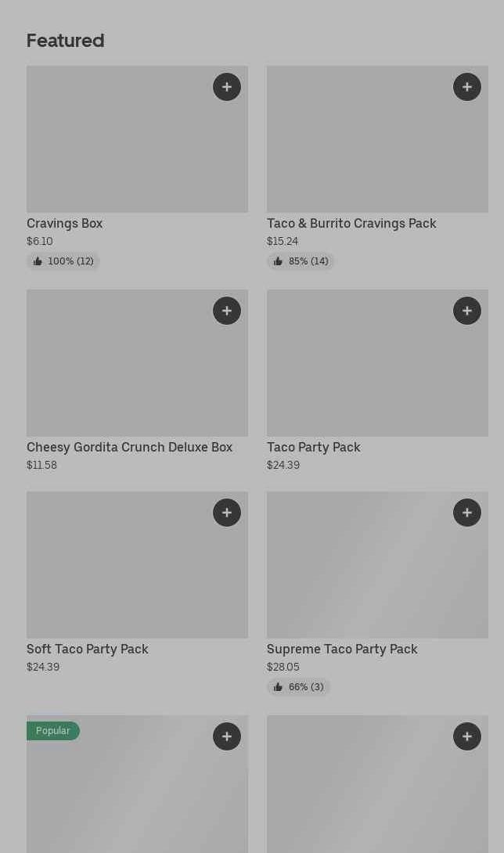This screenshot has width=504, height=853.
Task: Open Supreme Taco Party Pack title
Action: tap(342, 650)
